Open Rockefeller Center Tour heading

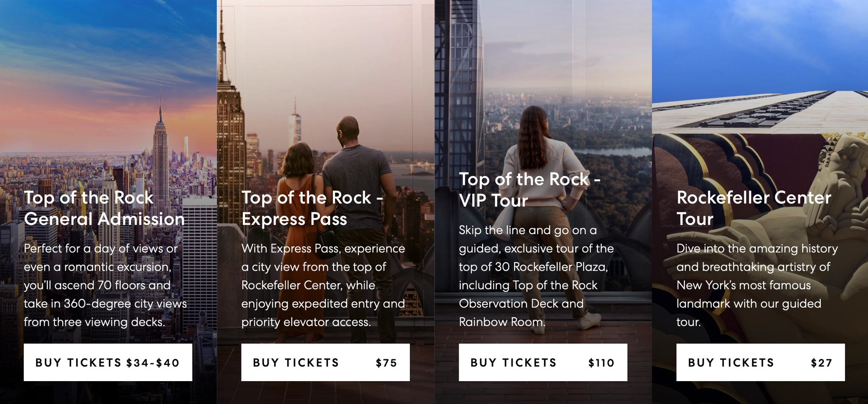(754, 208)
